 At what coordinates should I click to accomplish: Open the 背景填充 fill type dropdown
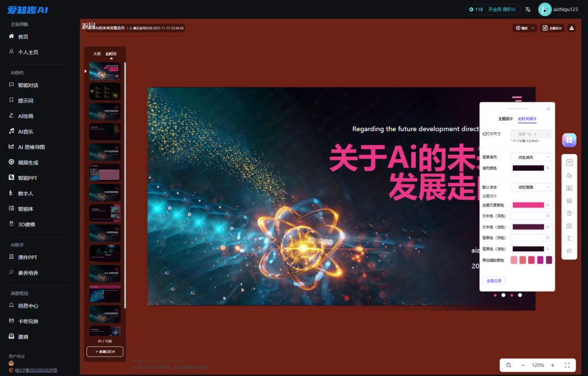tap(531, 157)
